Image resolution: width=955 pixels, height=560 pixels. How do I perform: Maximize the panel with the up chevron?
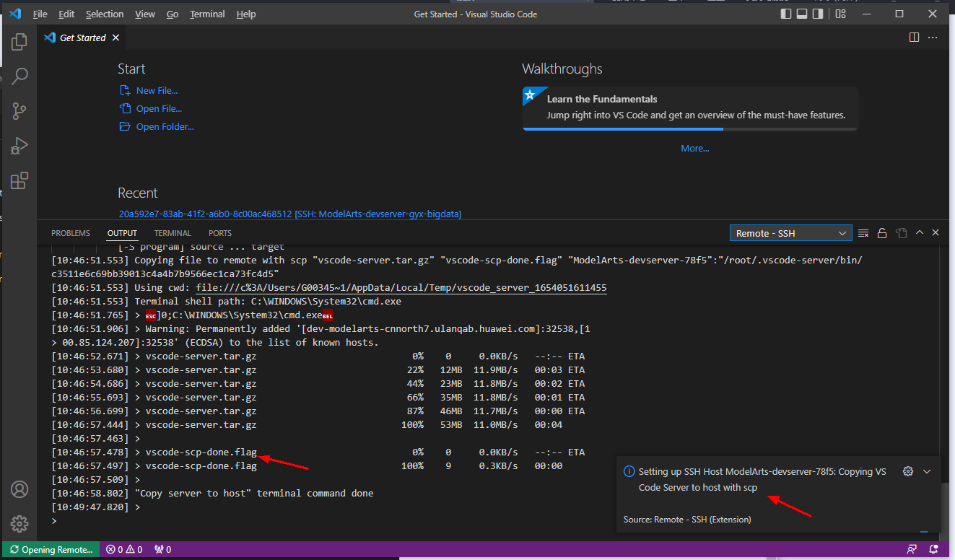pyautogui.click(x=920, y=233)
